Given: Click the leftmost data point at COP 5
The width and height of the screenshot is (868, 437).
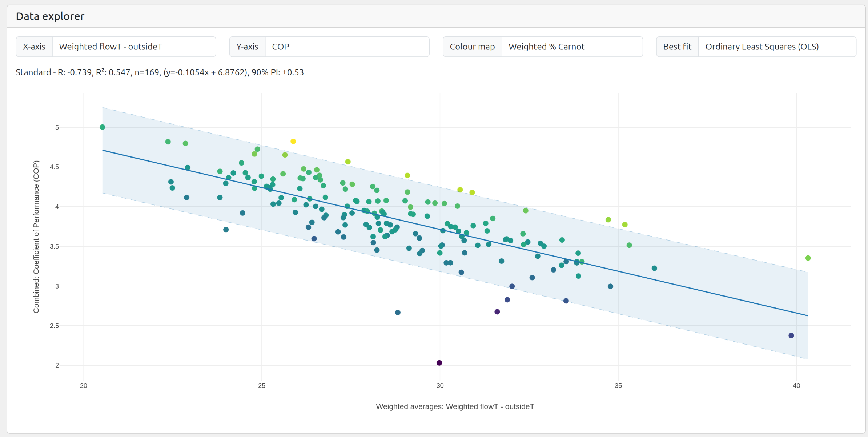Looking at the screenshot, I should tap(103, 127).
